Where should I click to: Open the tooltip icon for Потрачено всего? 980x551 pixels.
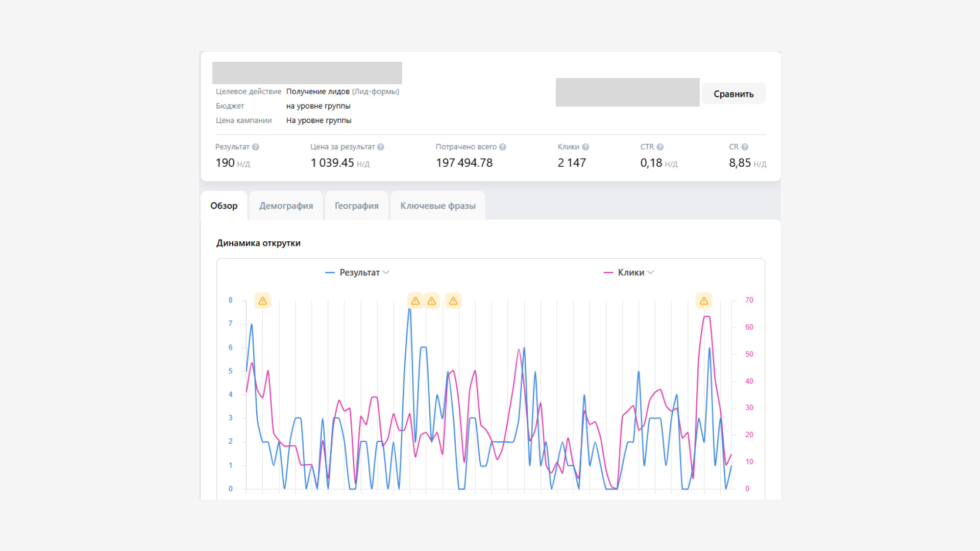tap(503, 147)
